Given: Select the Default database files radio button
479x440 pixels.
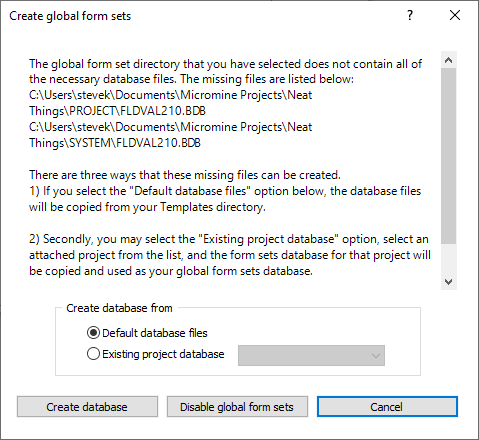Looking at the screenshot, I should tap(93, 333).
